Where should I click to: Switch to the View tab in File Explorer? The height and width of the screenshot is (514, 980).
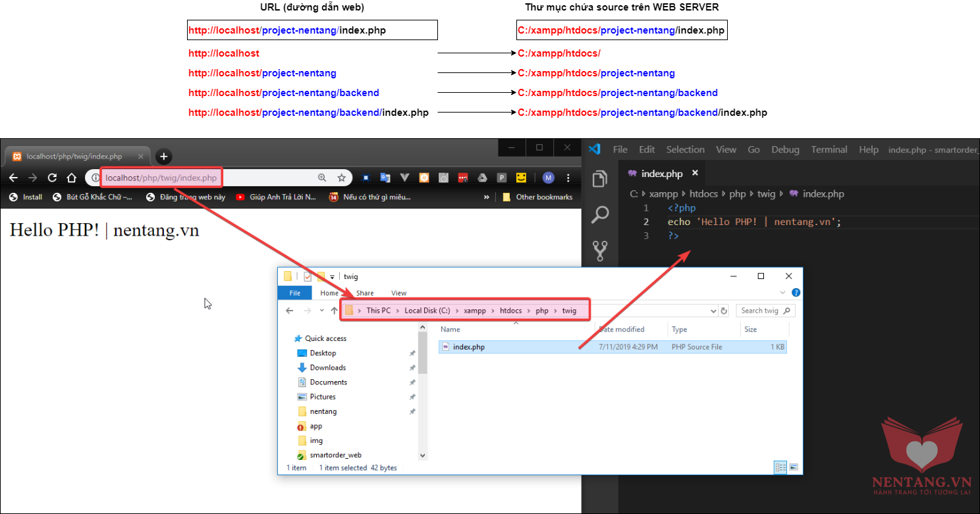click(398, 293)
